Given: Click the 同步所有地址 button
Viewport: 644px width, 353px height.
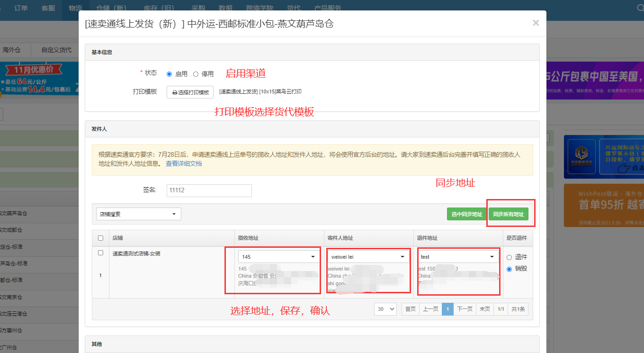Looking at the screenshot, I should 508,214.
